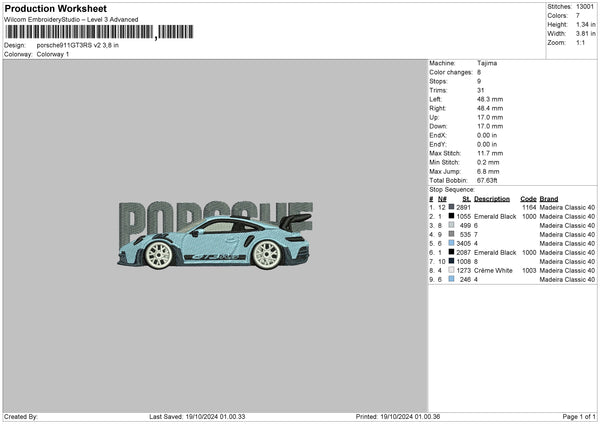Image resolution: width=600 pixels, height=424 pixels.
Task: Click 'Emerald Black' description in stop 6 row
Action: 495,253
